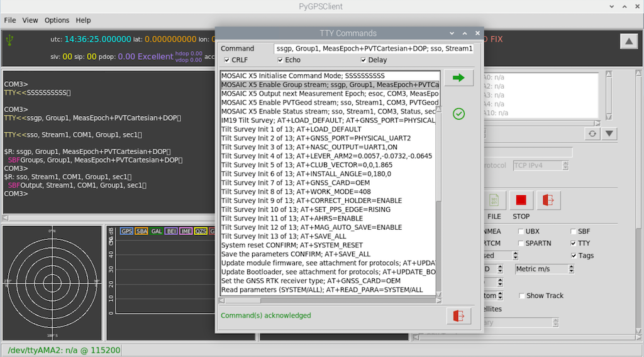Click the red exit icon in TTY Commands dialog
644x357 pixels.
point(458,316)
